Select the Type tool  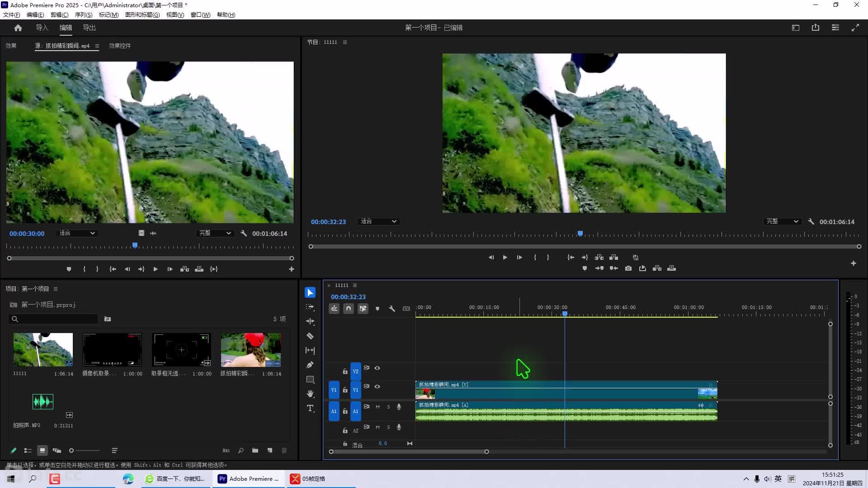pos(310,408)
